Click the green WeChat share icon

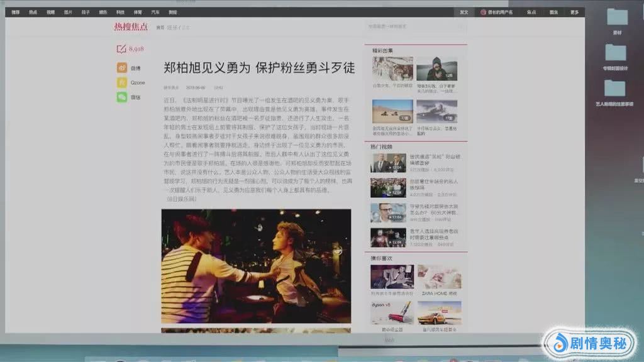(x=121, y=97)
